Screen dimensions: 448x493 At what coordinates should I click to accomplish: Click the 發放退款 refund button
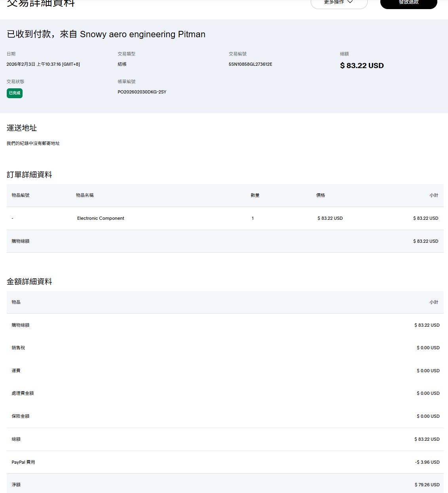[x=408, y=3]
